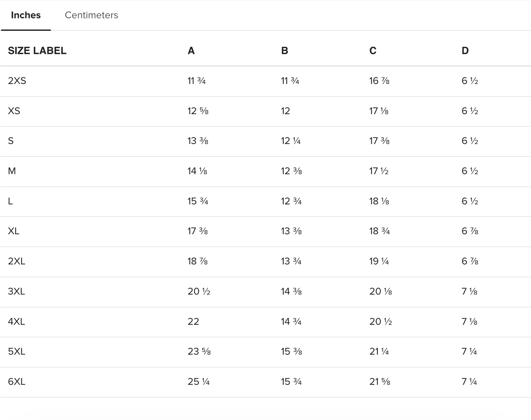This screenshot has width=531, height=420.
Task: Click the SIZE LABEL column header
Action: 37,51
